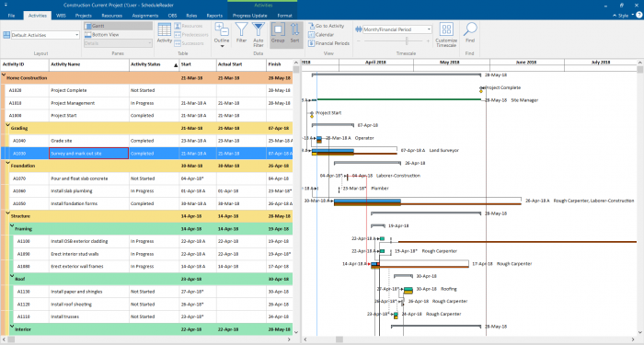Toggle the Bottom View pane
The width and height of the screenshot is (644, 345).
click(x=118, y=35)
